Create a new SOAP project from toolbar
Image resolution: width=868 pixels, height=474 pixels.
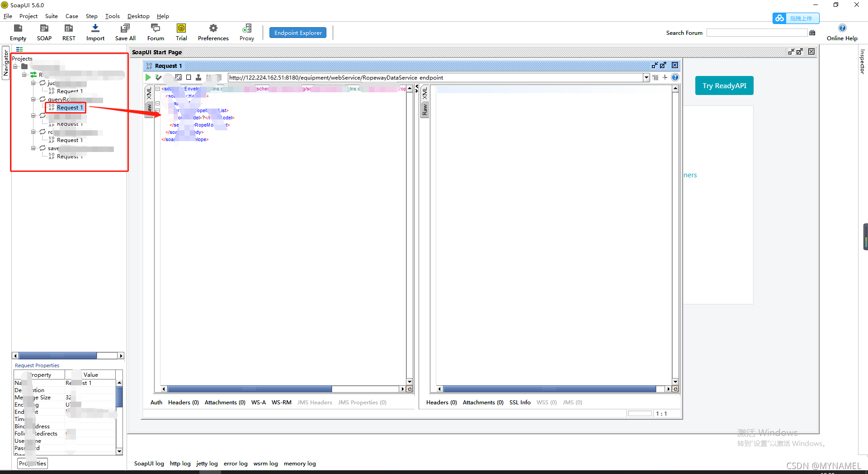[x=44, y=28]
